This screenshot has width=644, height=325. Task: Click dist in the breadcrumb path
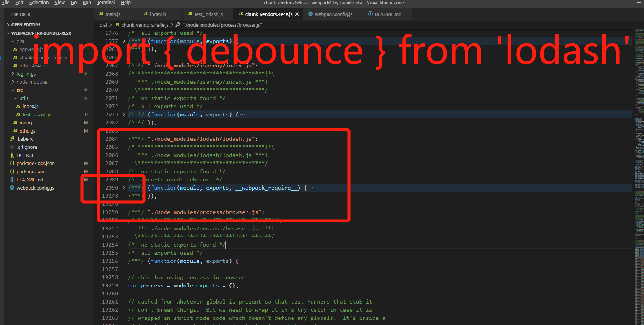[103, 25]
